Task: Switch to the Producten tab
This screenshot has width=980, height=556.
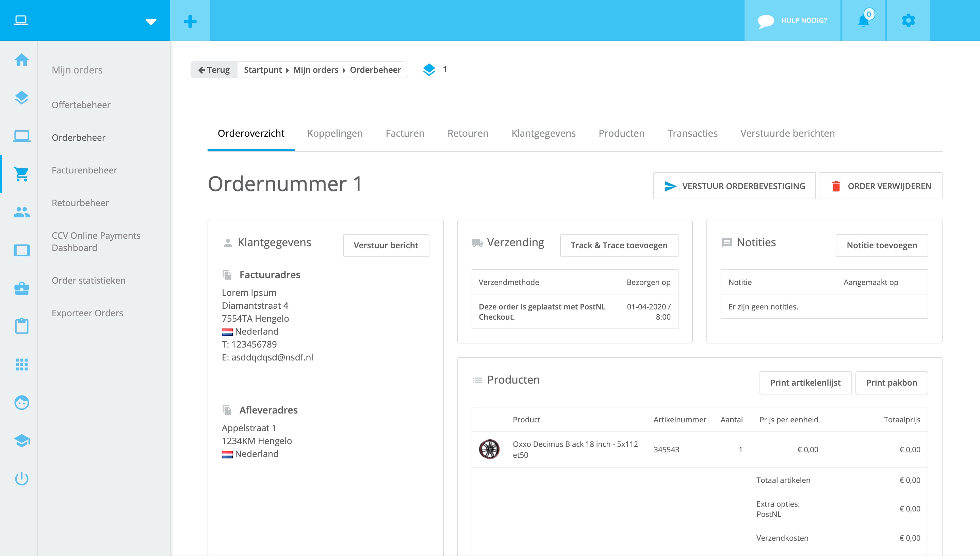Action: point(622,133)
